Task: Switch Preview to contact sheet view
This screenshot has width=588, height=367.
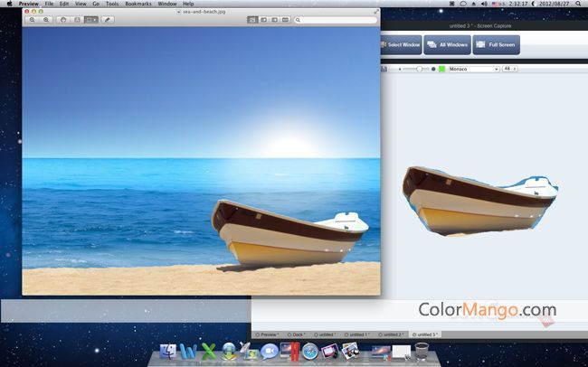Action: click(x=285, y=20)
